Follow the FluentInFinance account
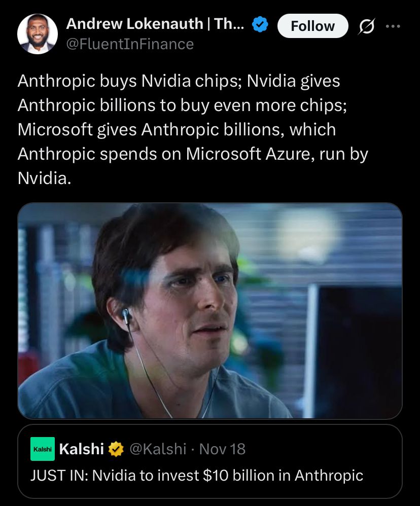Screen dimensions: 420x506 point(312,26)
